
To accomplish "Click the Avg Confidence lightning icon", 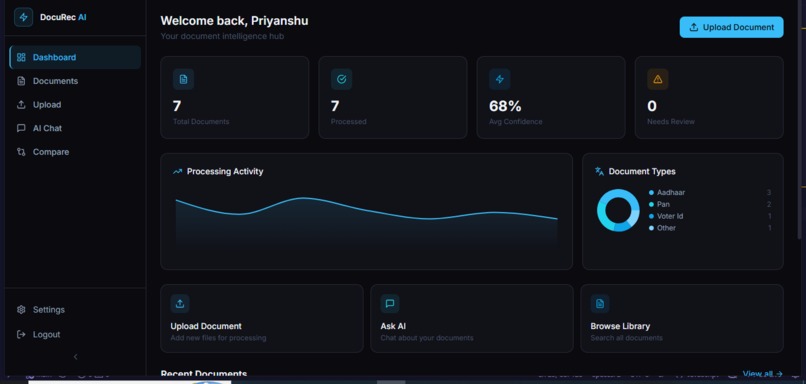I will coord(500,79).
